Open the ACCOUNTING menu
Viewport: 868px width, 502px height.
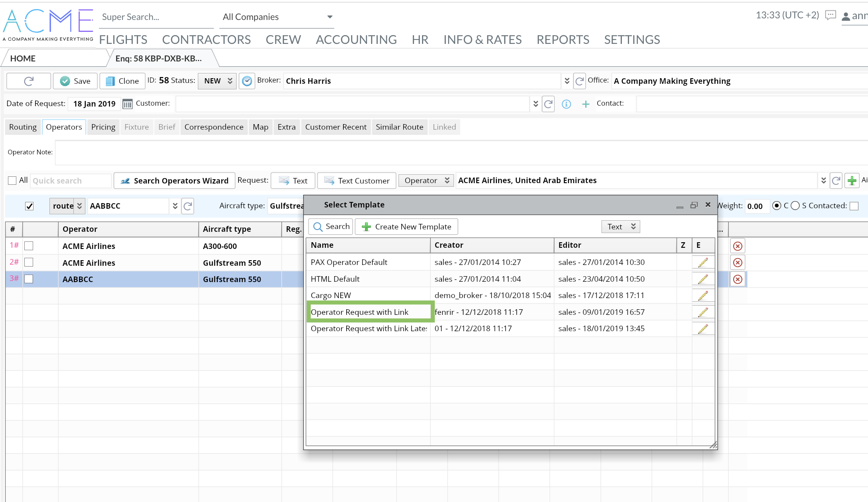tap(356, 40)
